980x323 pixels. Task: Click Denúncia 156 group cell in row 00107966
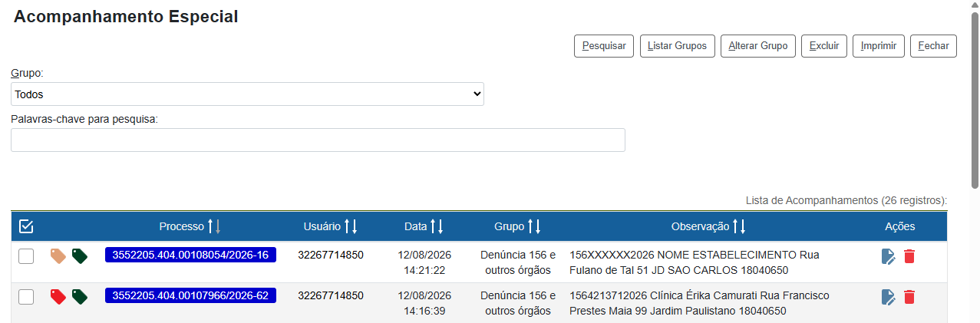(518, 303)
